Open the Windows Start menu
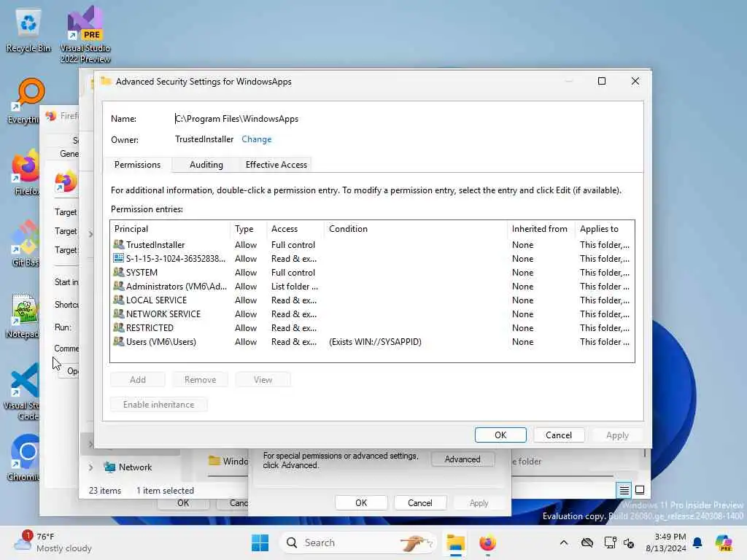 pos(260,542)
